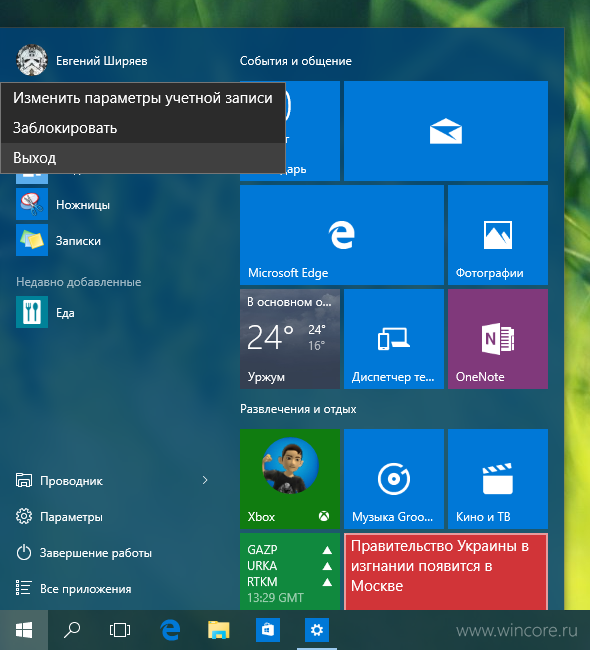Image resolution: width=590 pixels, height=650 pixels.
Task: Click the URKA stock row
Action: (290, 566)
